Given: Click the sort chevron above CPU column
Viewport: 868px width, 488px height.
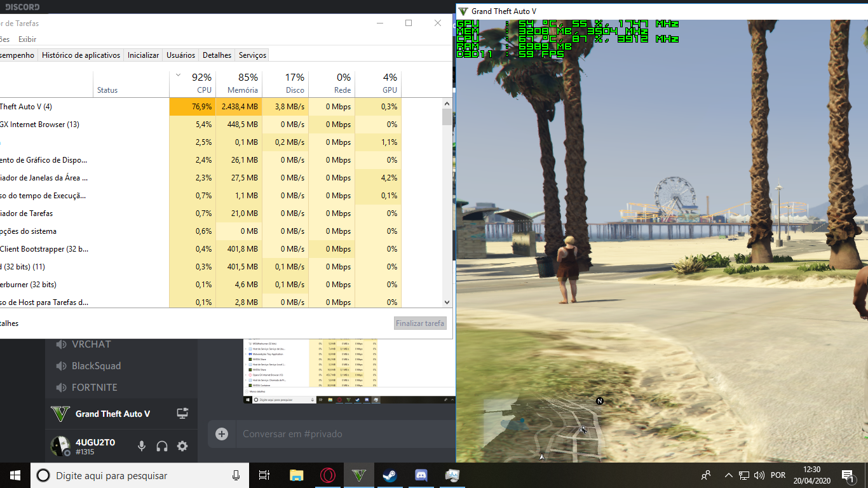Looking at the screenshot, I should tap(178, 75).
